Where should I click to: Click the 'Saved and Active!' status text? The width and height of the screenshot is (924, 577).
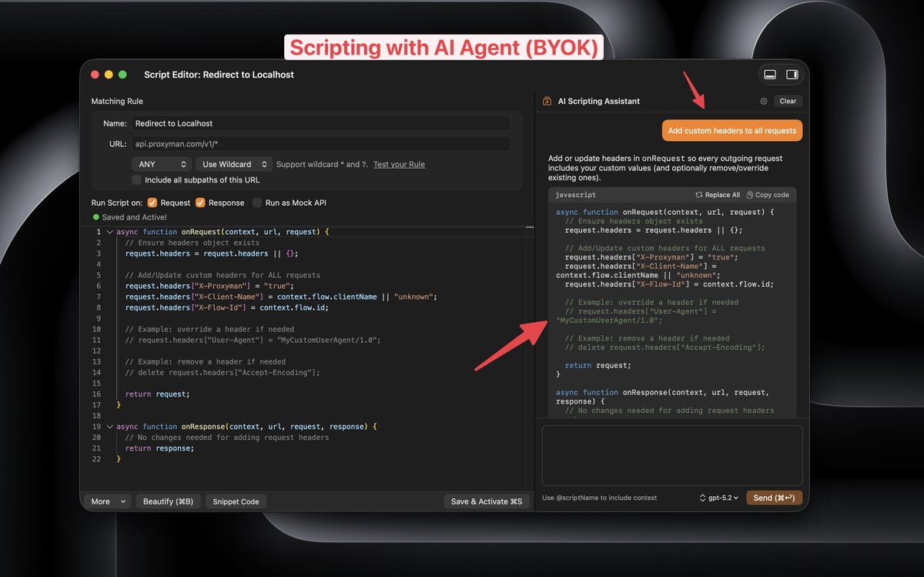click(134, 217)
